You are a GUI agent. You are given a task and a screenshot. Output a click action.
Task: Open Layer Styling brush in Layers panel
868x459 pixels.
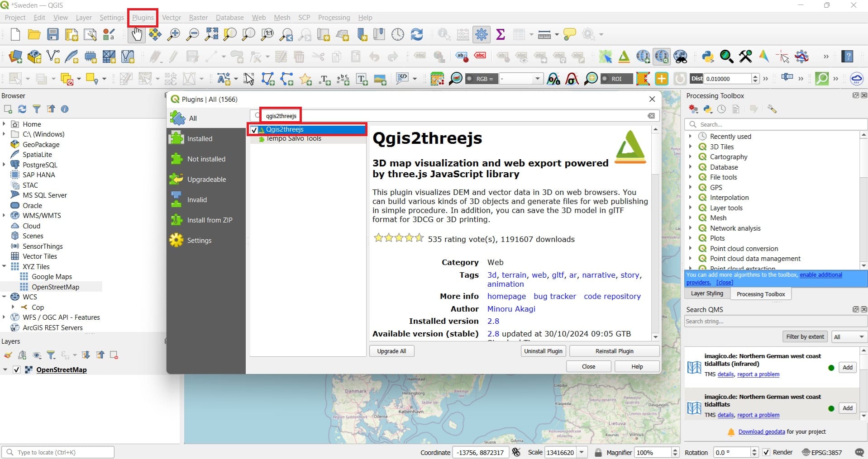pyautogui.click(x=8, y=355)
